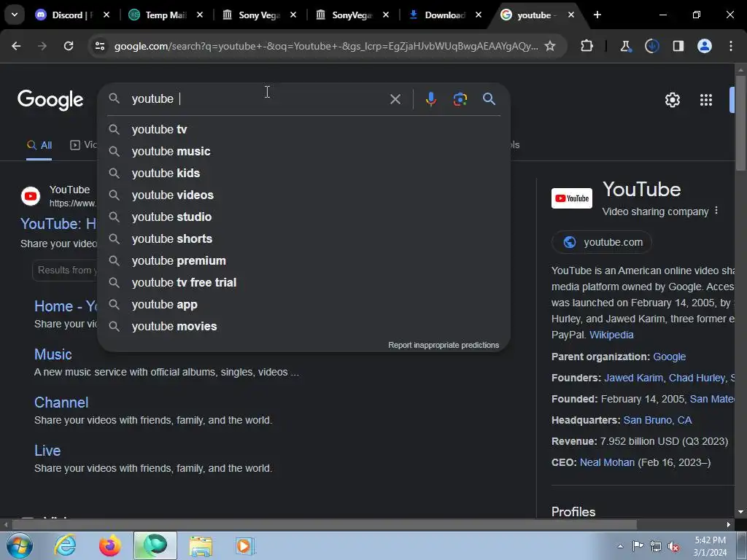
Task: Open San Bruno, CA headquarters link
Action: (657, 420)
